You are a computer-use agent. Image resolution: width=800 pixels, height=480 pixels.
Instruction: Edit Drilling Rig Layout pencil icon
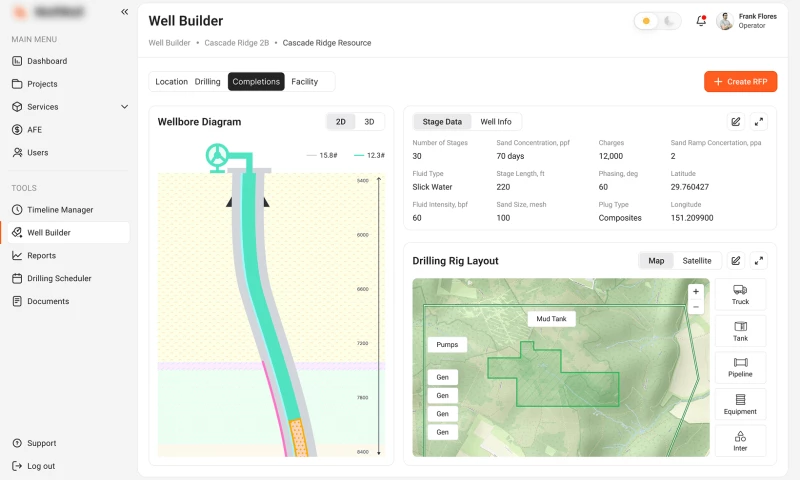click(x=736, y=261)
